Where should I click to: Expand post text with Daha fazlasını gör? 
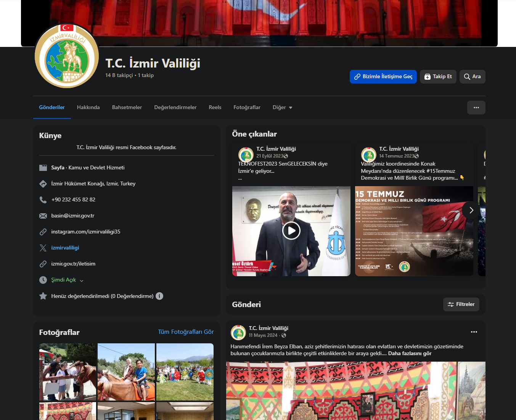click(x=410, y=354)
